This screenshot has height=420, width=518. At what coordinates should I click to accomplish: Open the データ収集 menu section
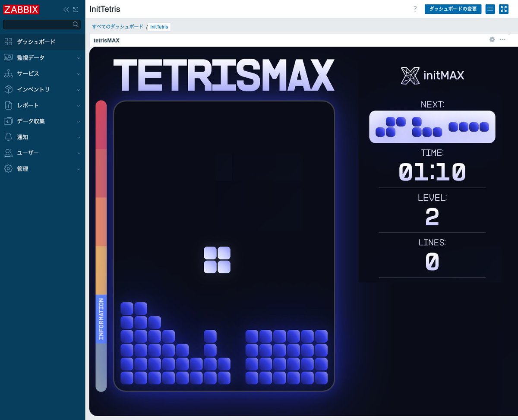tap(42, 121)
